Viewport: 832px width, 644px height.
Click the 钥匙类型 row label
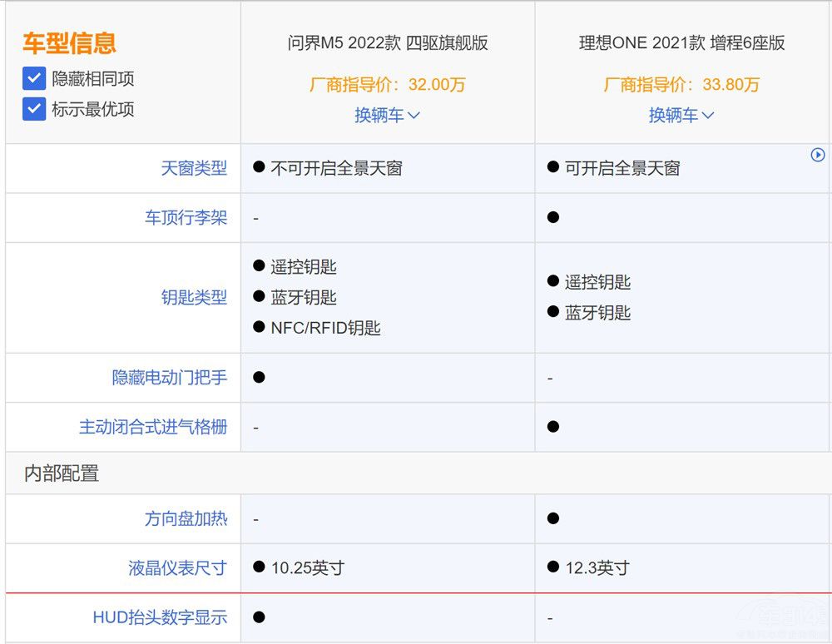[x=194, y=298]
